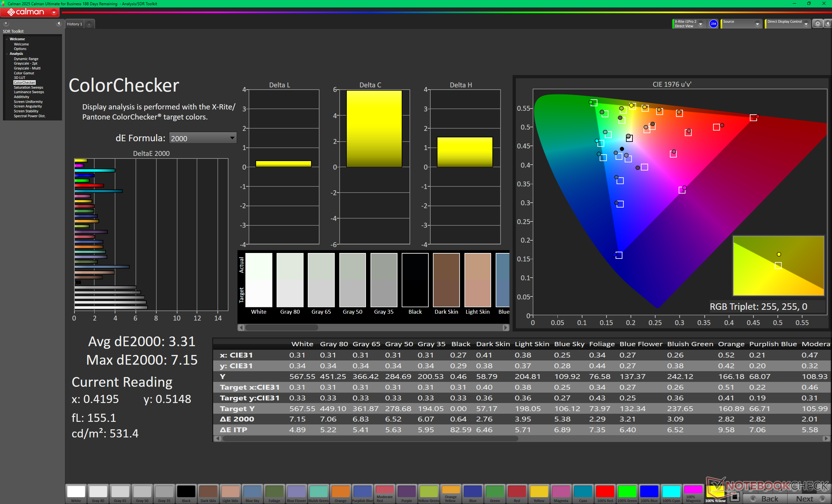Select the Blue Sky patch button

tap(252, 494)
